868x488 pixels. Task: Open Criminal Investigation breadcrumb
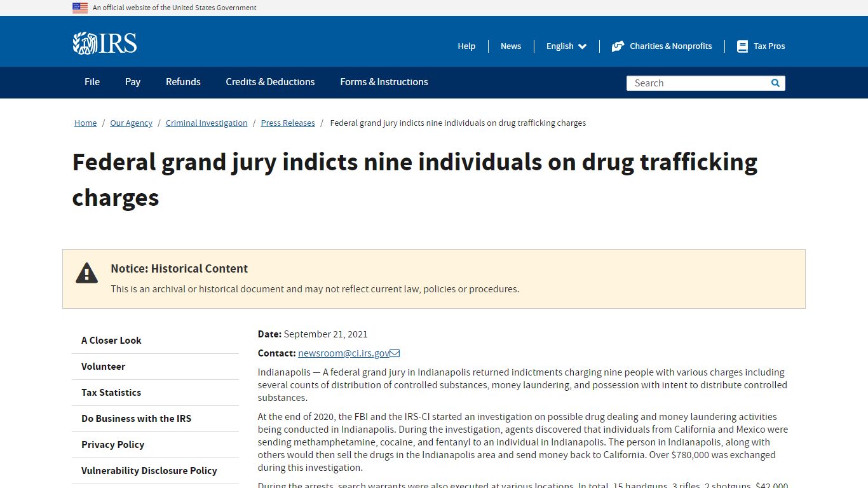click(x=207, y=123)
